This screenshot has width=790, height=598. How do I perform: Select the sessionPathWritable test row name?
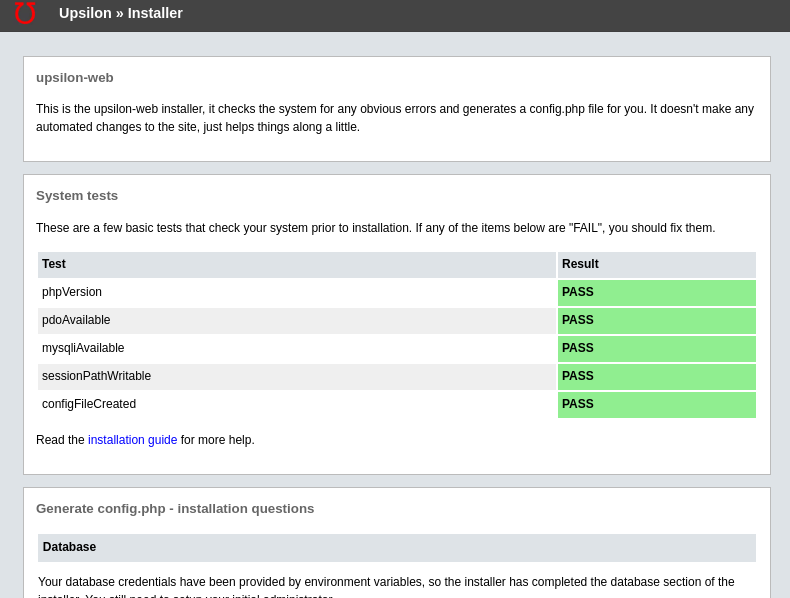coord(96,376)
